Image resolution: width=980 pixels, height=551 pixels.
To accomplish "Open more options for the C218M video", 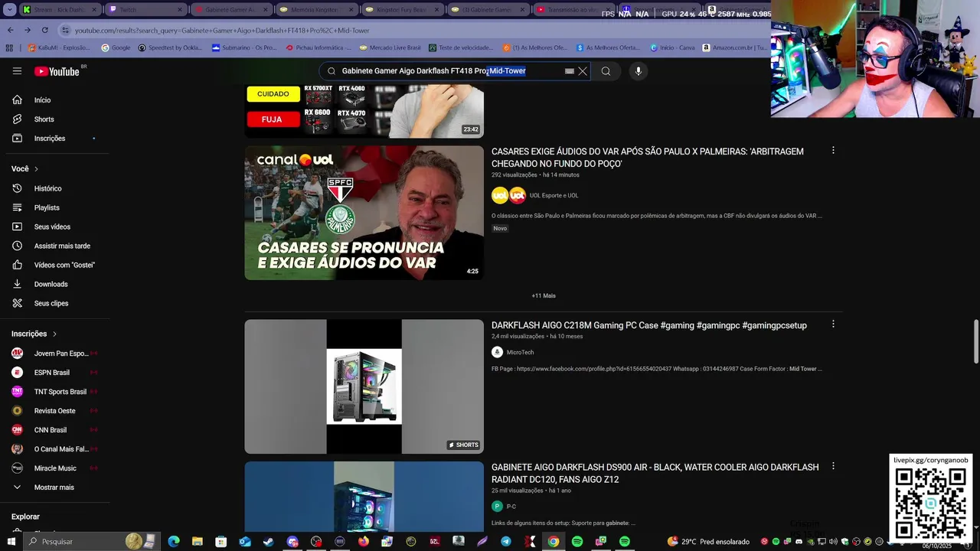I will click(x=833, y=324).
